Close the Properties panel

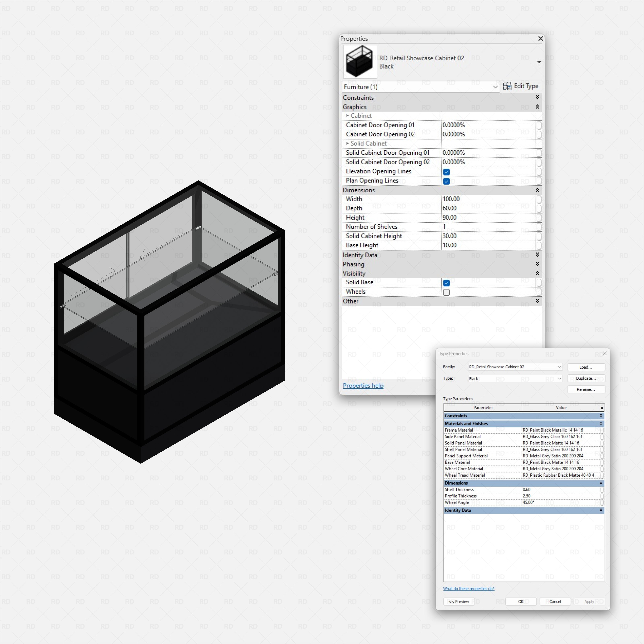tap(541, 39)
